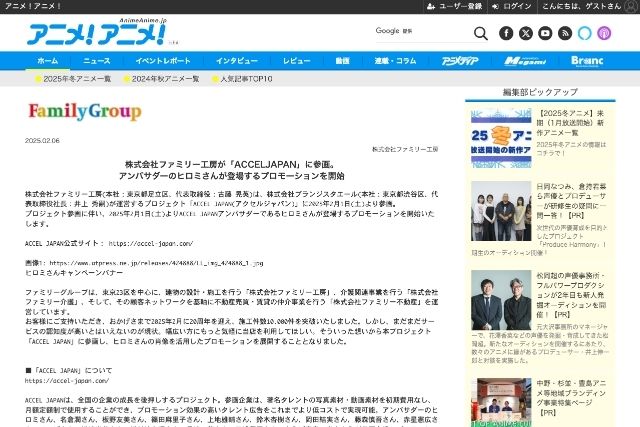Open the インタビュー navigation tab
Image resolution: width=640 pixels, height=427 pixels.
237,61
